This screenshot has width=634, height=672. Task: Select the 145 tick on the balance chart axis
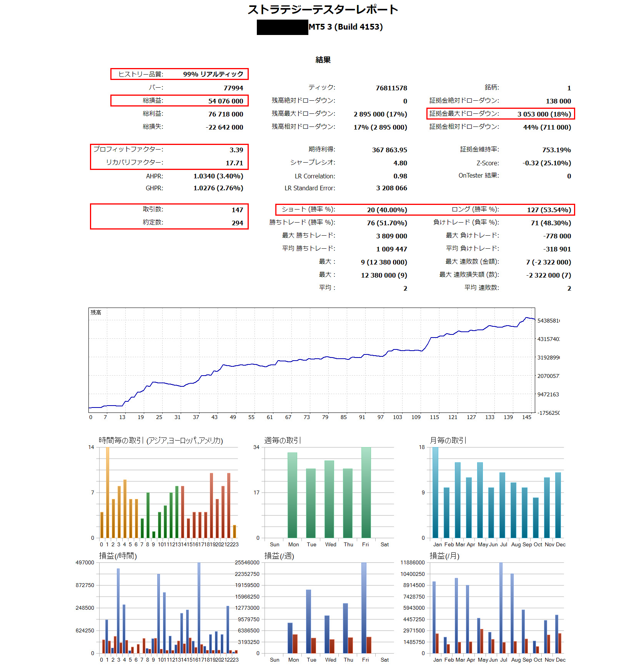(527, 417)
